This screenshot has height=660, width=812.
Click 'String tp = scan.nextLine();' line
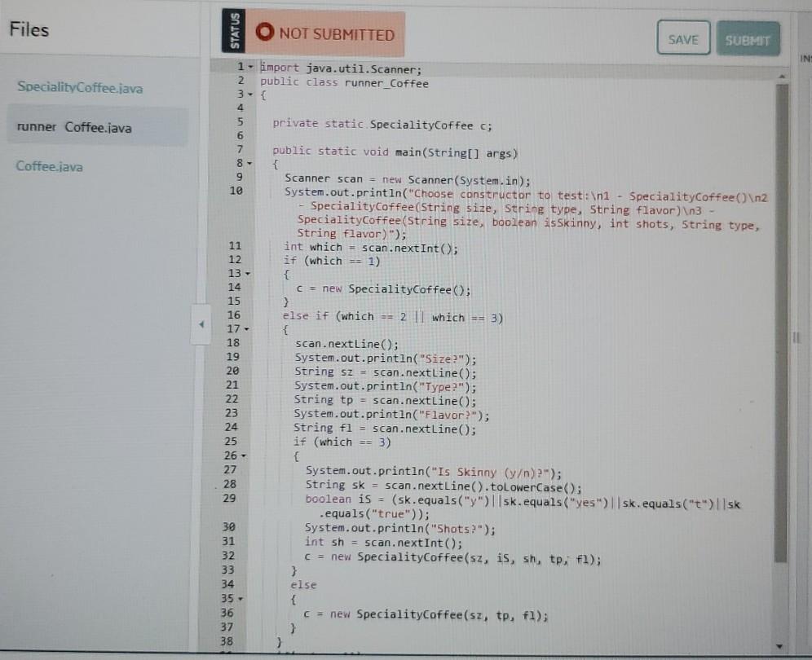pyautogui.click(x=385, y=400)
